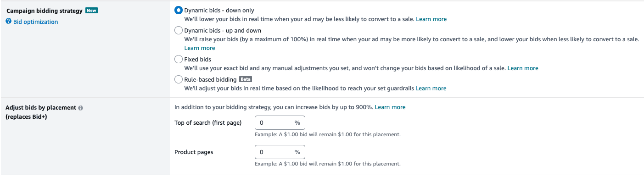Click the Top of search percentage field

click(x=280, y=123)
